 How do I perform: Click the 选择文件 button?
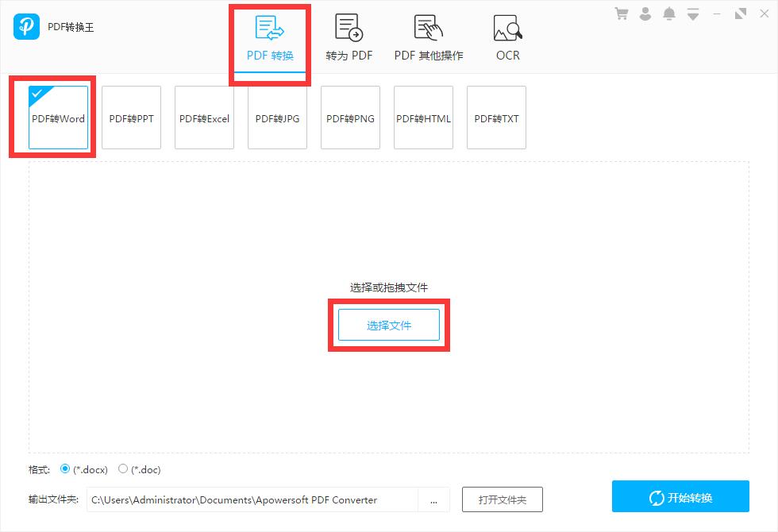coord(389,325)
